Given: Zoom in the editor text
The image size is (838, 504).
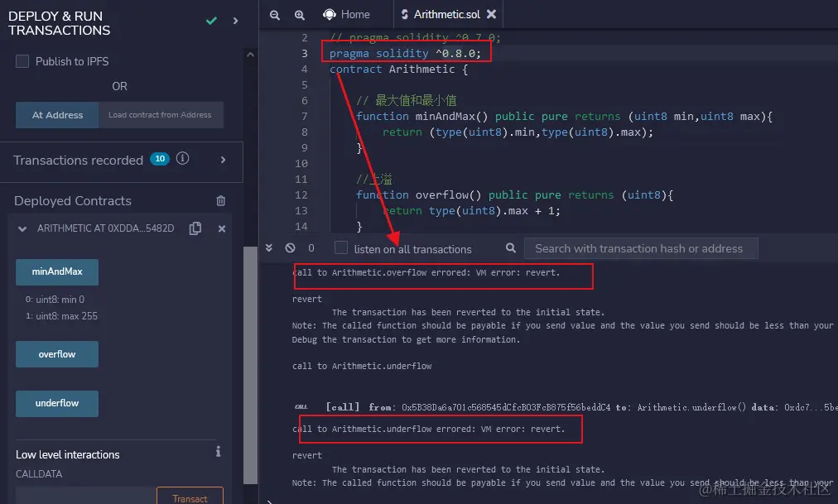Looking at the screenshot, I should pyautogui.click(x=300, y=15).
